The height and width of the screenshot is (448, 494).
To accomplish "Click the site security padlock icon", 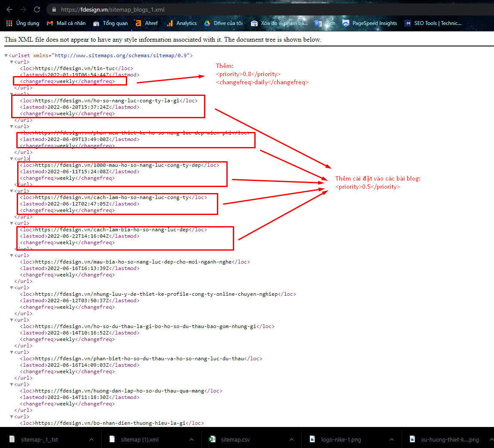I will [x=54, y=9].
